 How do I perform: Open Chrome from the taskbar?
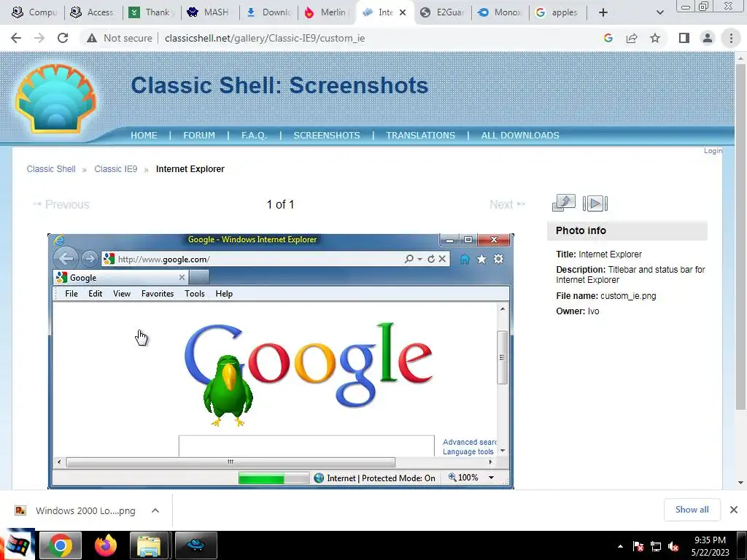[x=60, y=545]
